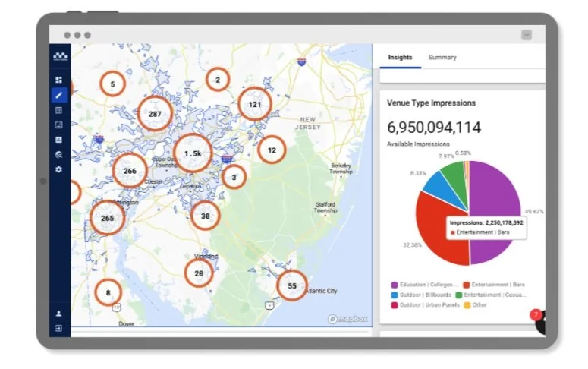
Task: Click the 2 map cluster
Action: [x=218, y=80]
